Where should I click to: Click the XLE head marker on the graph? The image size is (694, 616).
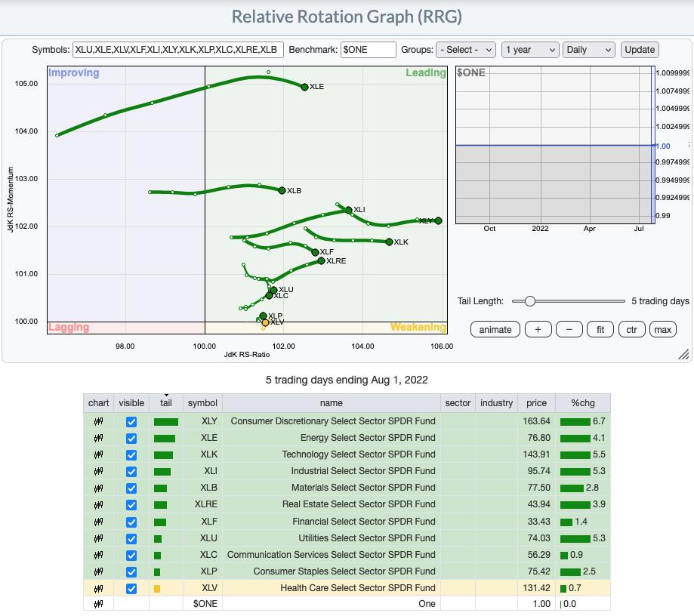coord(304,87)
